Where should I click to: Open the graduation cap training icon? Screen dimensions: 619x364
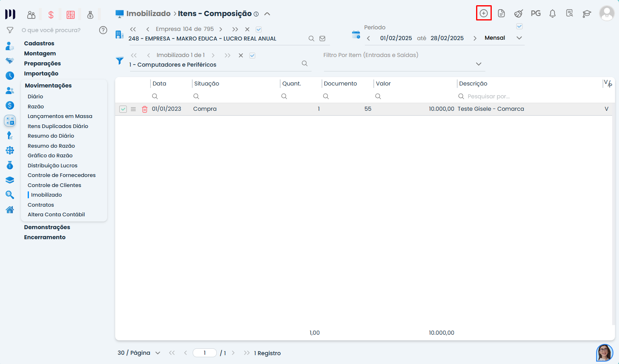[x=586, y=14]
